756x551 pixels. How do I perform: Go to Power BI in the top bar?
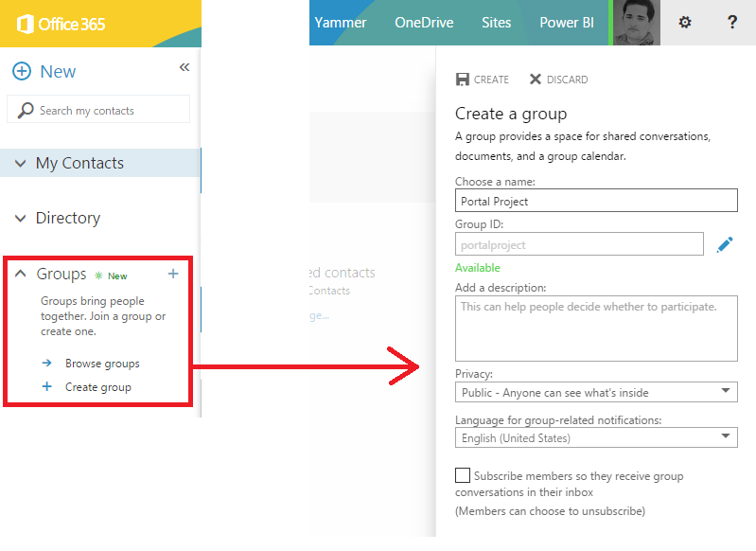click(566, 23)
